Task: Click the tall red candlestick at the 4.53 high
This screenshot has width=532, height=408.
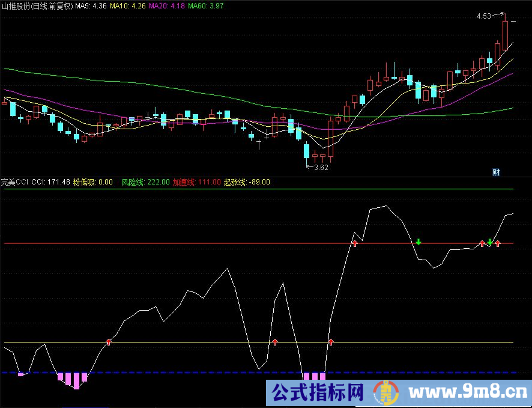Action: pos(505,35)
